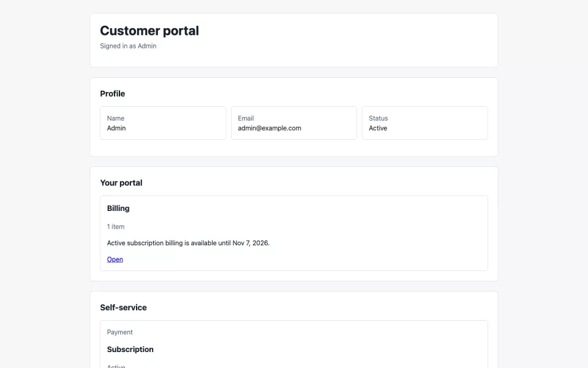Click the Status label in Profile
Viewport: 588px width, 368px height.
378,118
